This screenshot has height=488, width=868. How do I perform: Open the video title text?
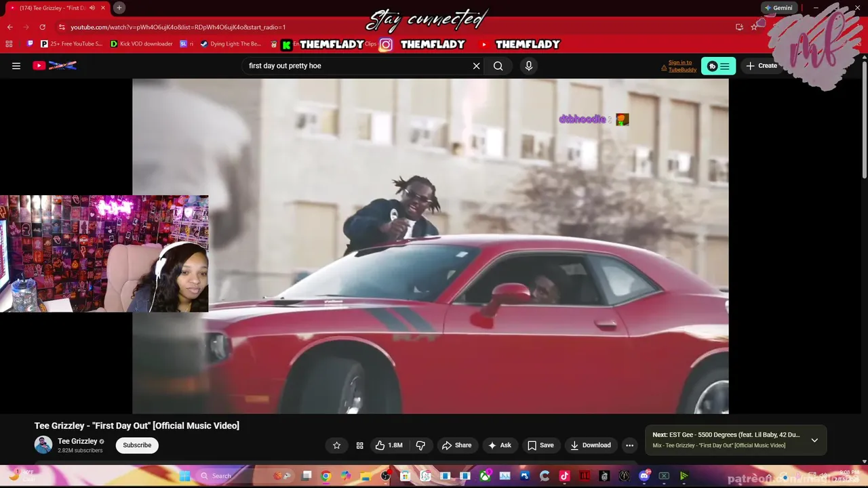click(x=137, y=426)
